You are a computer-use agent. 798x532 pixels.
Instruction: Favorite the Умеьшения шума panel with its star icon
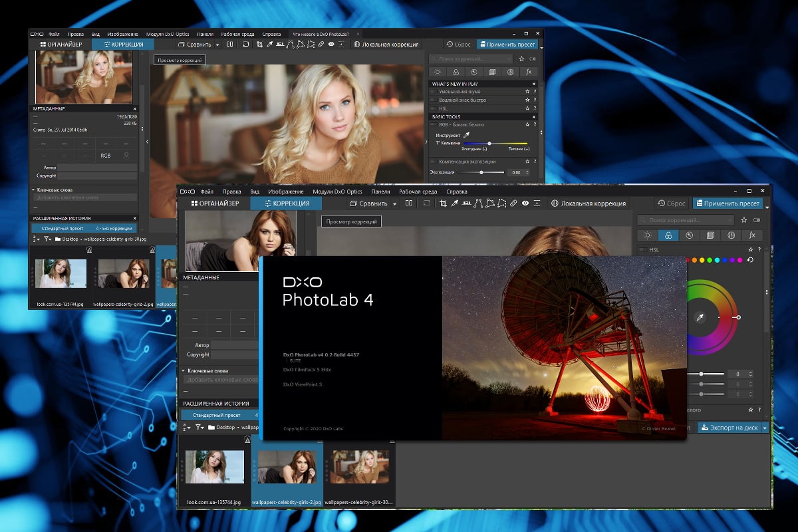[527, 92]
